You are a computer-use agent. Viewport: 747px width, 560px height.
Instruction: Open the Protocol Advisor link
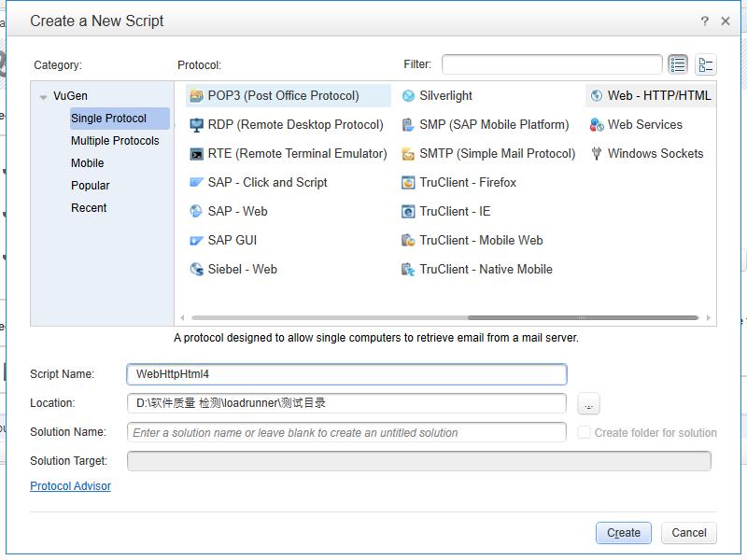(x=70, y=486)
